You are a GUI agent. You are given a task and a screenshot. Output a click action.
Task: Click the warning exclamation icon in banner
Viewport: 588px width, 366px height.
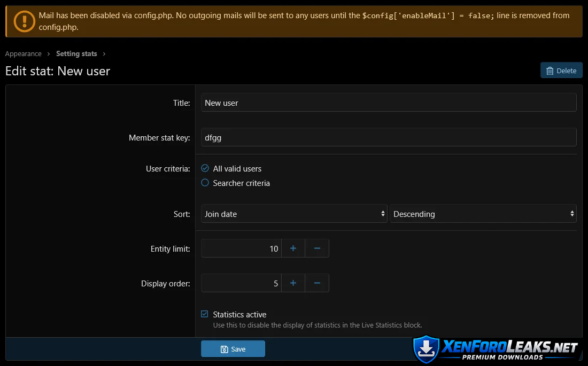pos(24,21)
